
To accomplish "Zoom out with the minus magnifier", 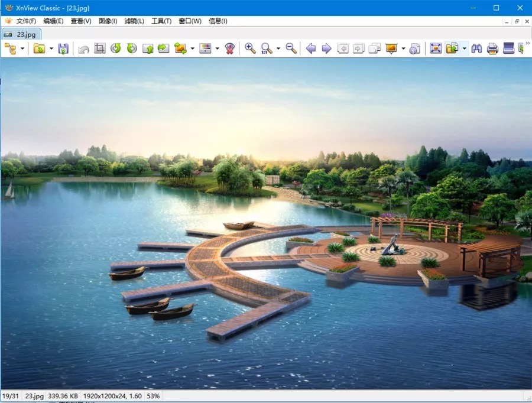I will (291, 48).
